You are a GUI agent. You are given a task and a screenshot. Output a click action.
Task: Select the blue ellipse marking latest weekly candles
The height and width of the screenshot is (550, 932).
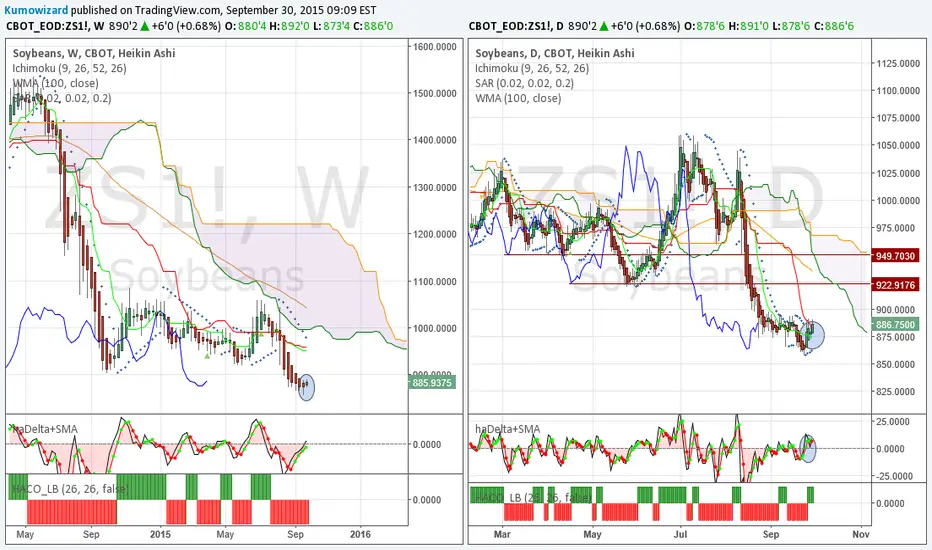click(x=306, y=387)
